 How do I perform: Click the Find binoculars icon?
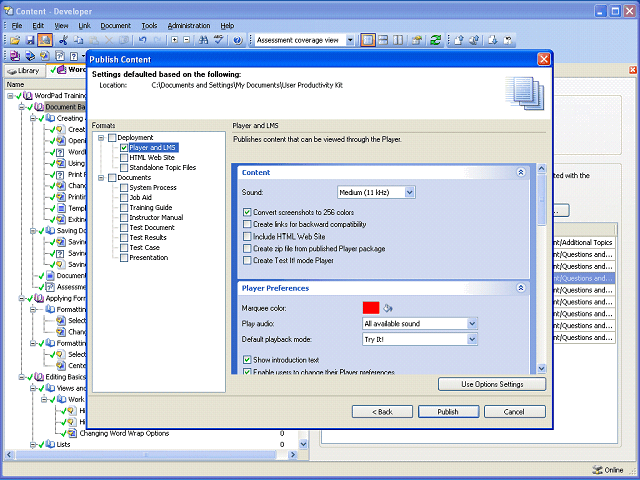click(203, 40)
